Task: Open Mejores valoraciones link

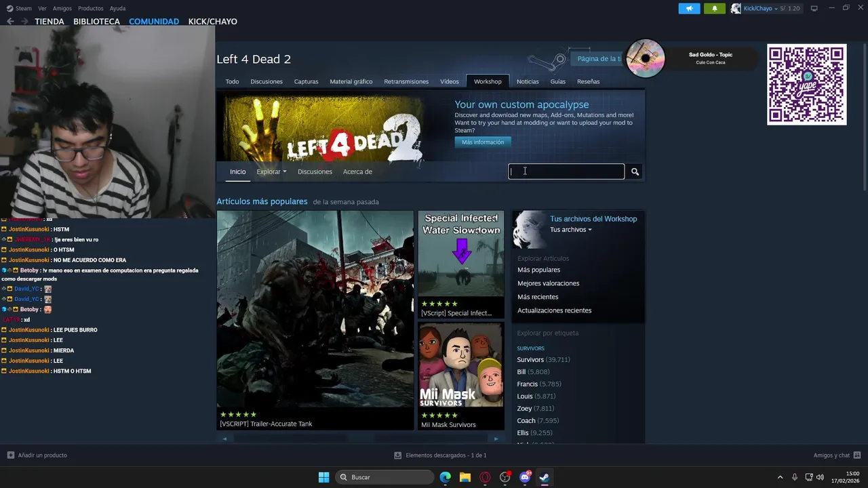Action: click(548, 283)
